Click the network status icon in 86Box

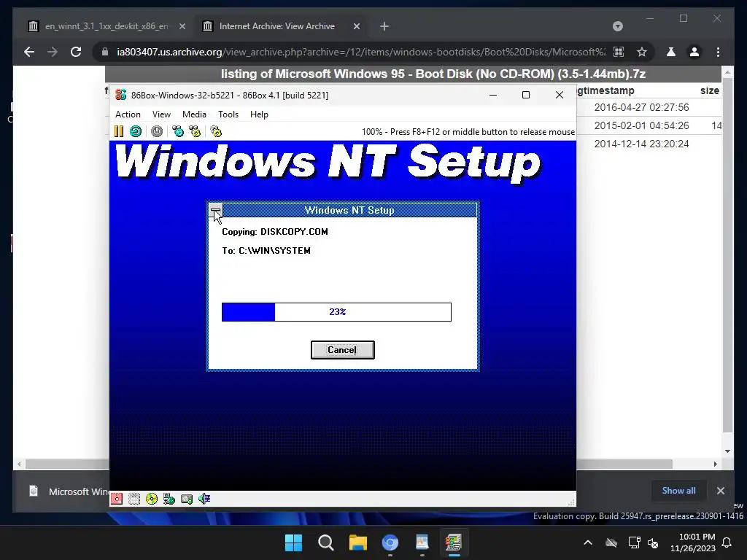tap(169, 499)
